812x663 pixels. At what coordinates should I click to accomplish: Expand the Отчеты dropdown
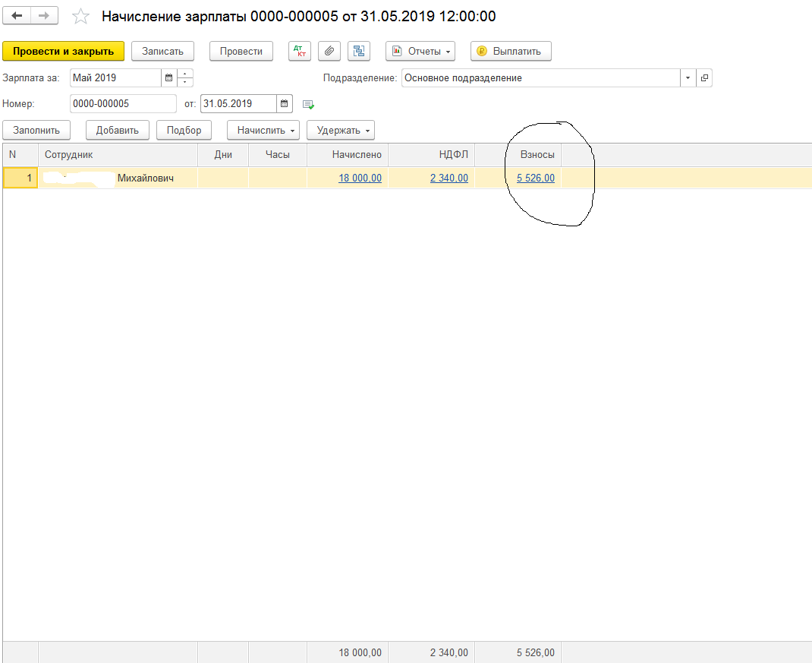[x=423, y=51]
